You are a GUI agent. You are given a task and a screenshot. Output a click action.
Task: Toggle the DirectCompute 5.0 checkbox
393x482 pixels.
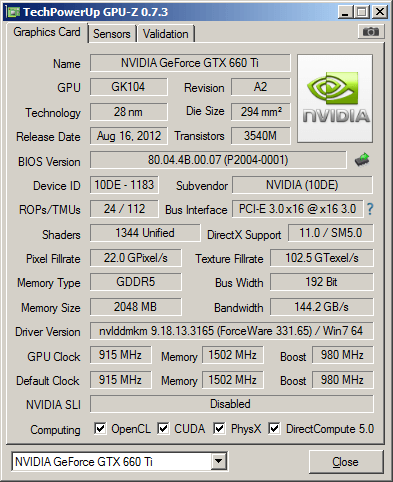pos(274,428)
